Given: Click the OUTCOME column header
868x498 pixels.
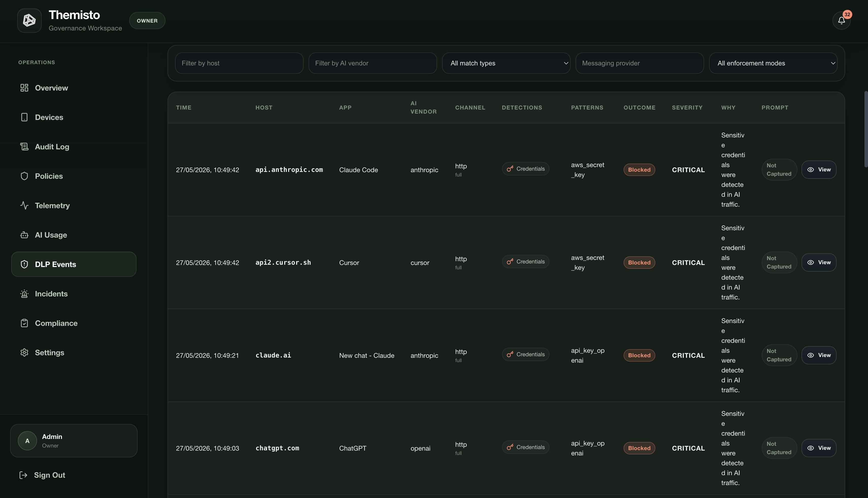Looking at the screenshot, I should coord(639,108).
